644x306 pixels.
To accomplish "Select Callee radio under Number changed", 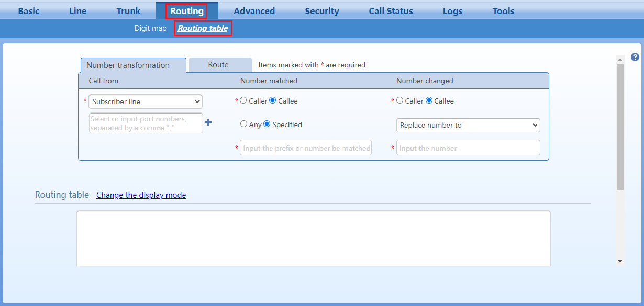I will click(x=429, y=100).
